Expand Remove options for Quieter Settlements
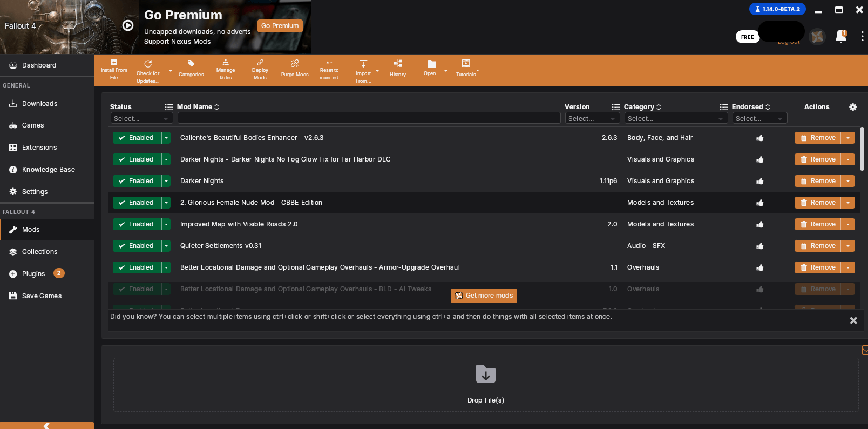This screenshot has width=868, height=429. click(x=848, y=246)
